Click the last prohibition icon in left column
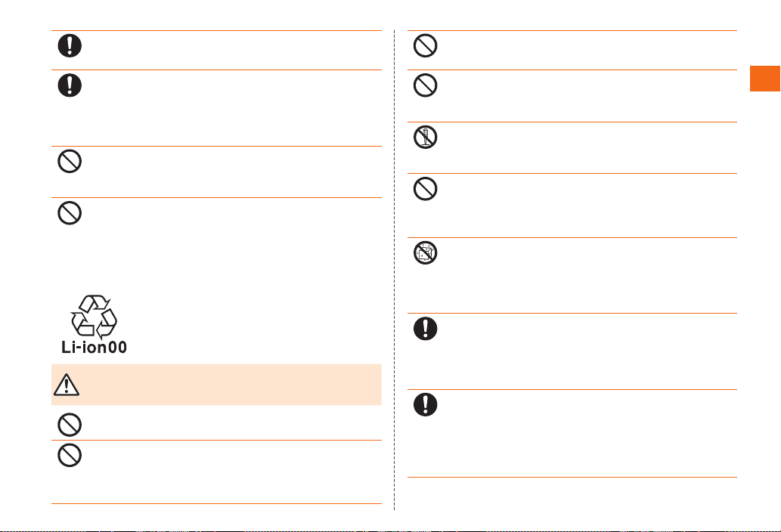 (x=70, y=456)
